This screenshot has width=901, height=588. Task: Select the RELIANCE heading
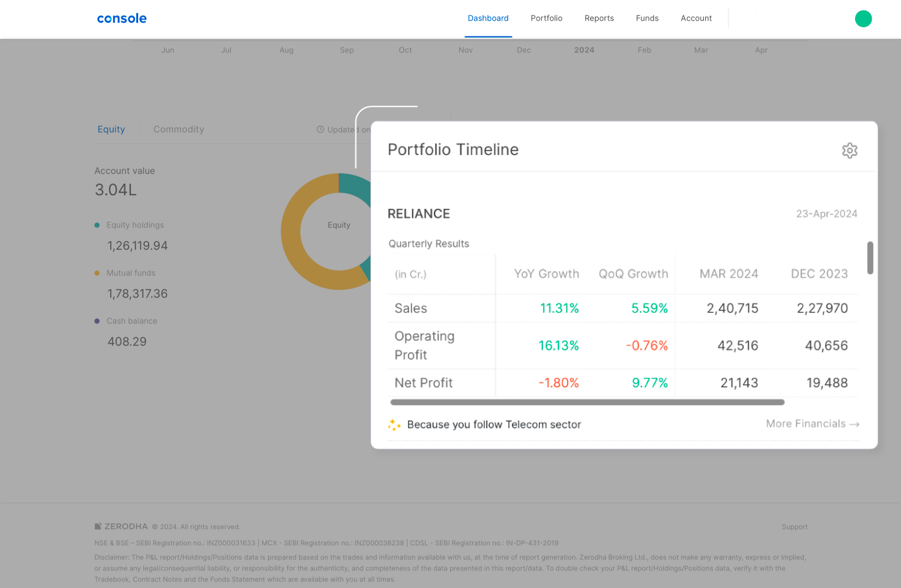click(x=418, y=214)
